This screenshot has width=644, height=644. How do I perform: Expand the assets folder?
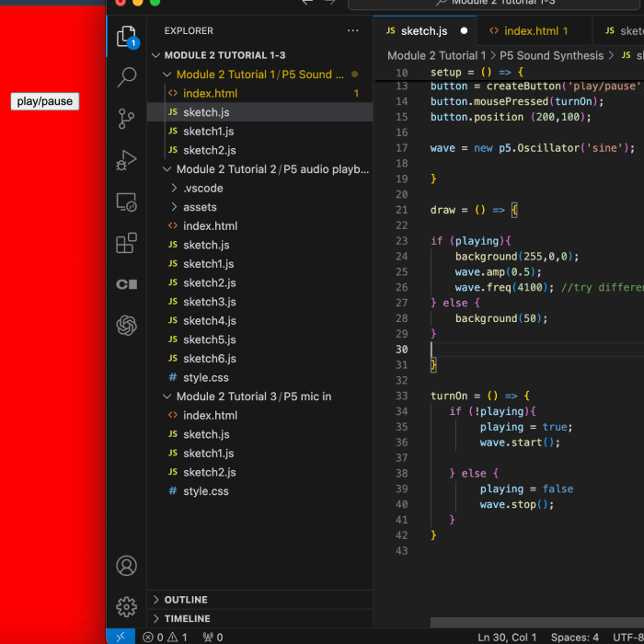pos(259,207)
